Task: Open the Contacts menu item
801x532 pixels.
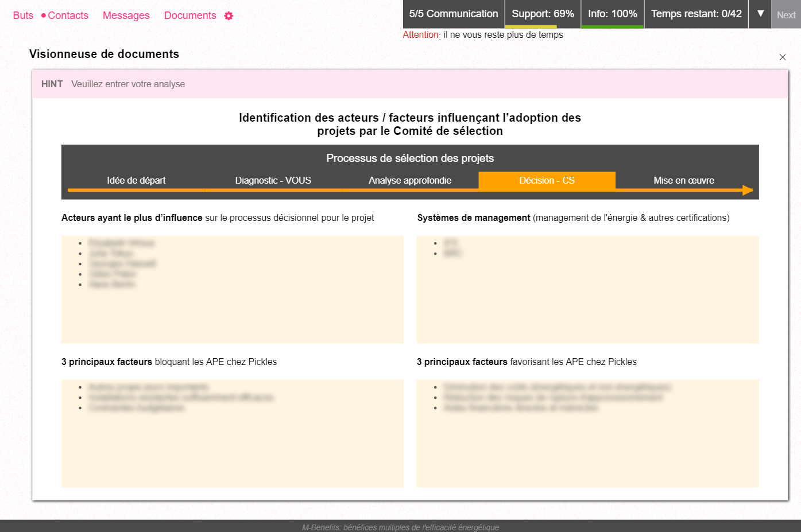Action: pos(68,15)
